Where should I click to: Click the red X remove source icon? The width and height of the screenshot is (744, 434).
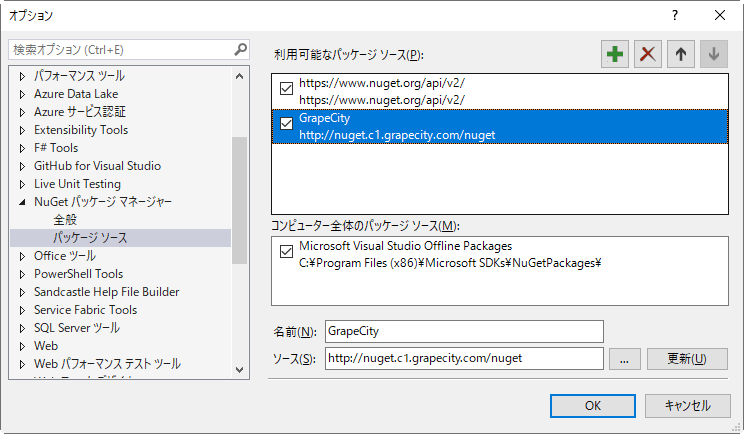[x=648, y=55]
